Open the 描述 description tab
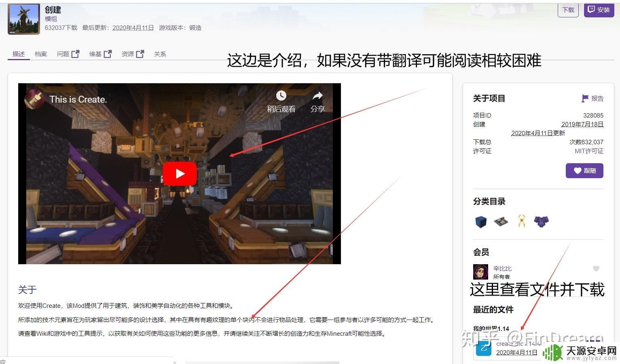 pos(19,54)
